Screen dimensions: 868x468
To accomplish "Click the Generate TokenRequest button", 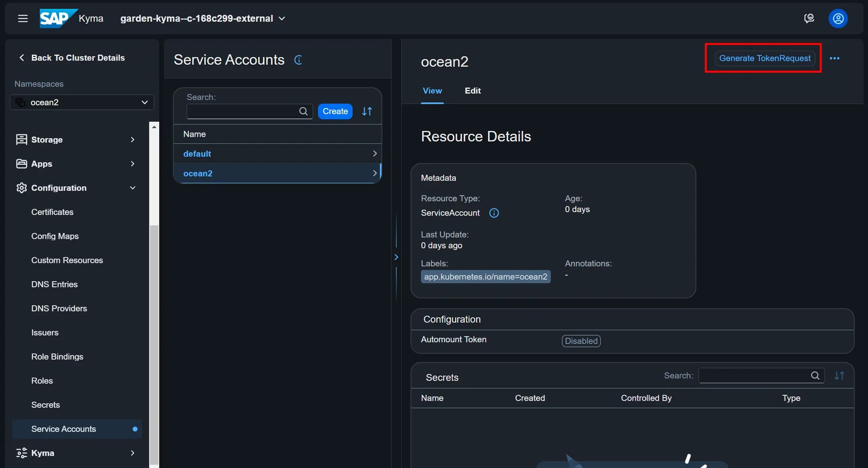I will click(765, 58).
